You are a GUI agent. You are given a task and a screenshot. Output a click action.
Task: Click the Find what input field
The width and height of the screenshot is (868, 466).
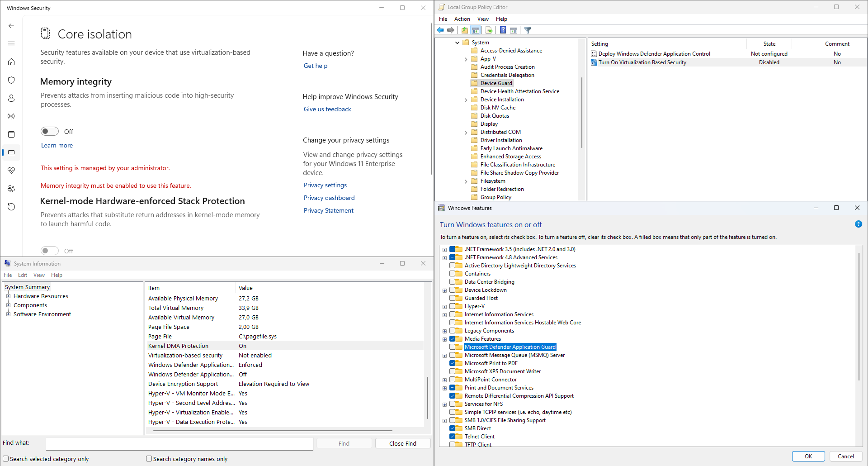(x=179, y=443)
